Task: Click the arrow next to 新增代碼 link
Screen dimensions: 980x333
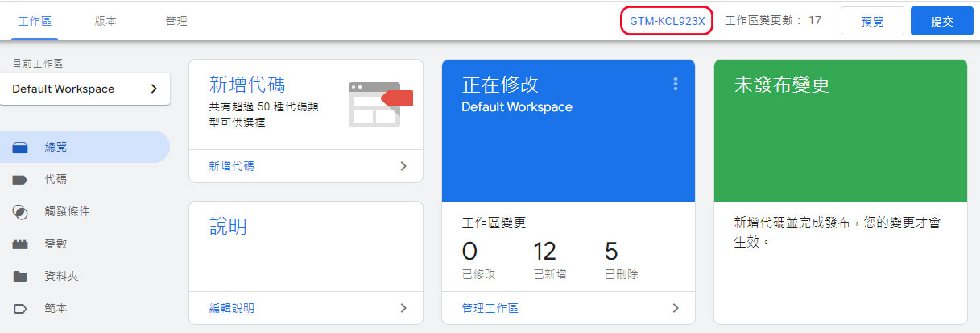Action: pos(403,166)
